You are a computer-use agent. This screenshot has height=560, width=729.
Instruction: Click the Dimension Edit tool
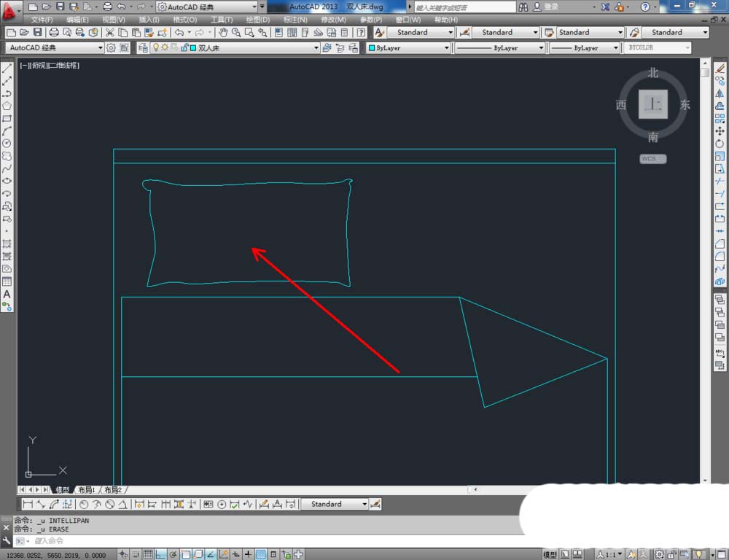point(264,504)
